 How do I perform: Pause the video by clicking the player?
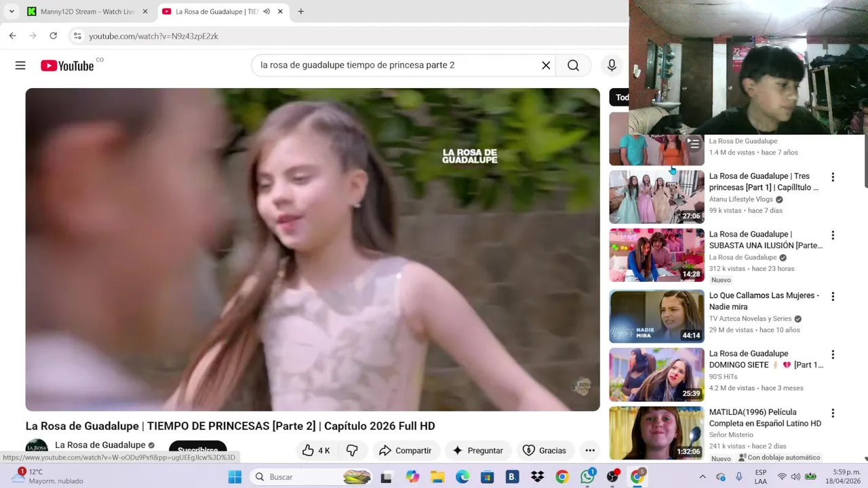313,249
